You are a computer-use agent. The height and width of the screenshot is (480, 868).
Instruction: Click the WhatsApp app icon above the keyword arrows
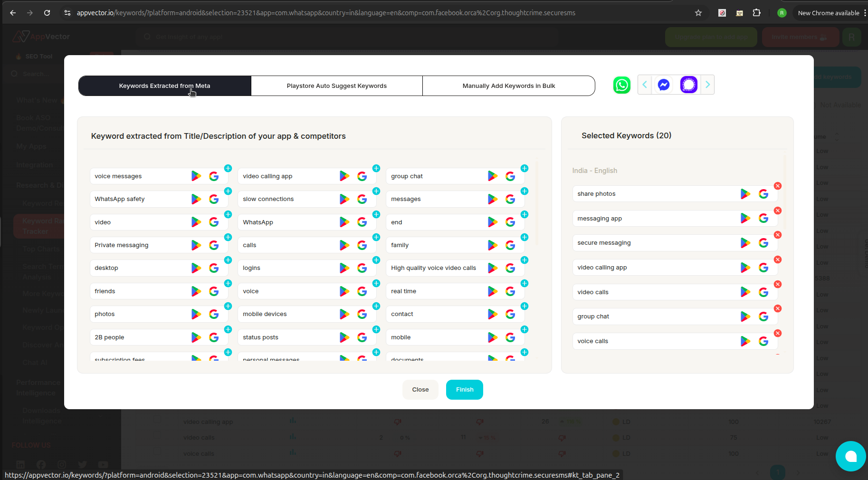tap(621, 85)
